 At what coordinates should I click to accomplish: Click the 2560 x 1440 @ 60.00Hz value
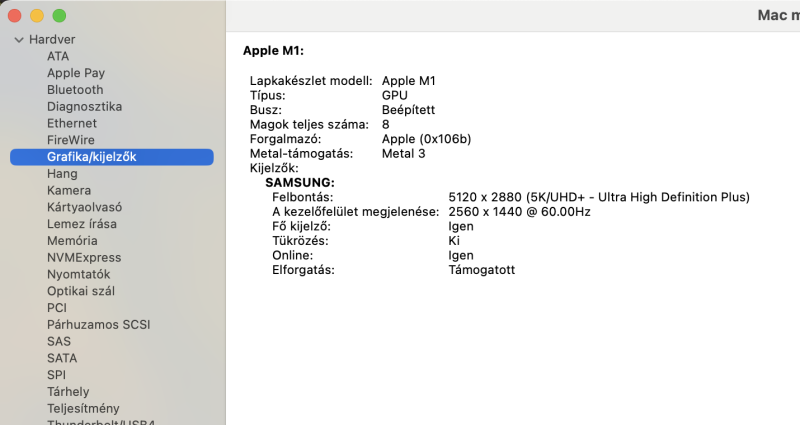click(519, 212)
